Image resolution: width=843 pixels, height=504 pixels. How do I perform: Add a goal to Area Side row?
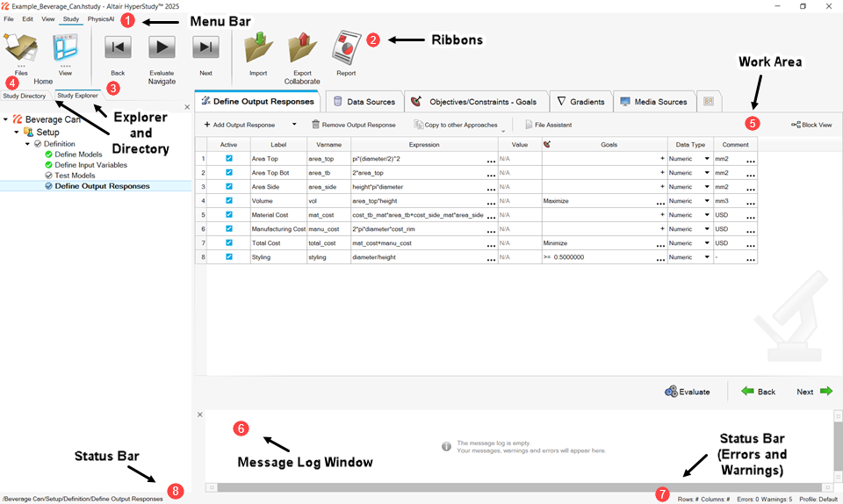click(x=662, y=186)
